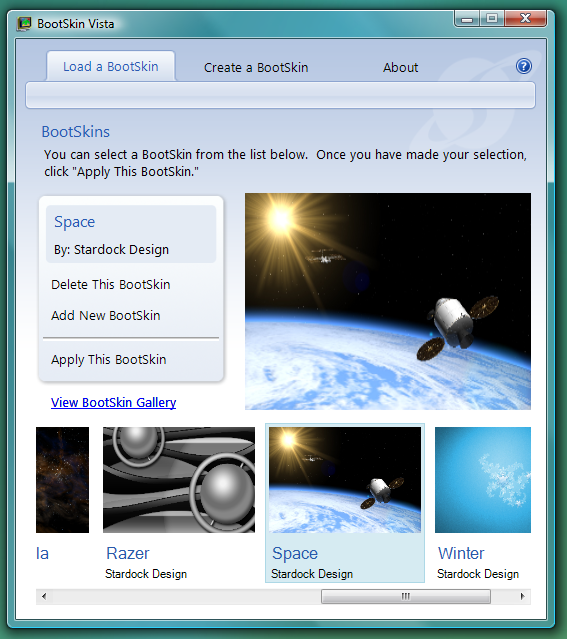
Task: Select the partially visible nebula thumbnail
Action: pos(62,480)
